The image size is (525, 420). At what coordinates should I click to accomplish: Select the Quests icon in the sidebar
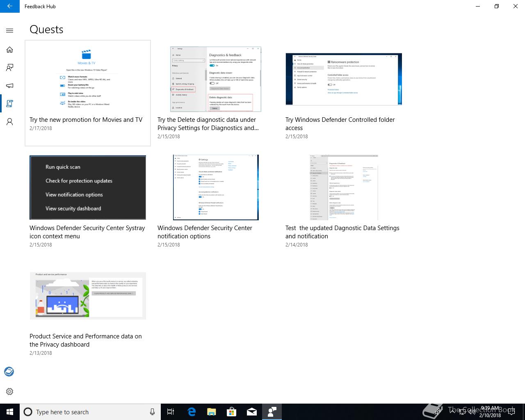(10, 104)
